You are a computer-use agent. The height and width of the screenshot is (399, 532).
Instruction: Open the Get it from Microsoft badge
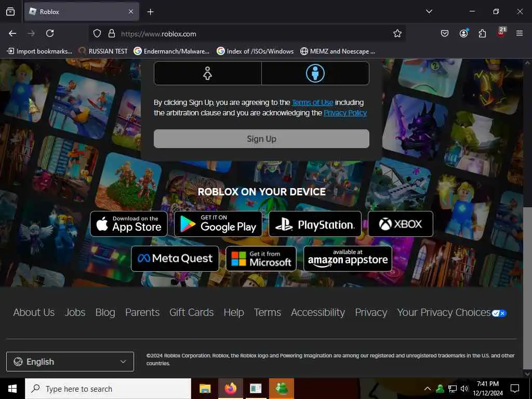261,259
